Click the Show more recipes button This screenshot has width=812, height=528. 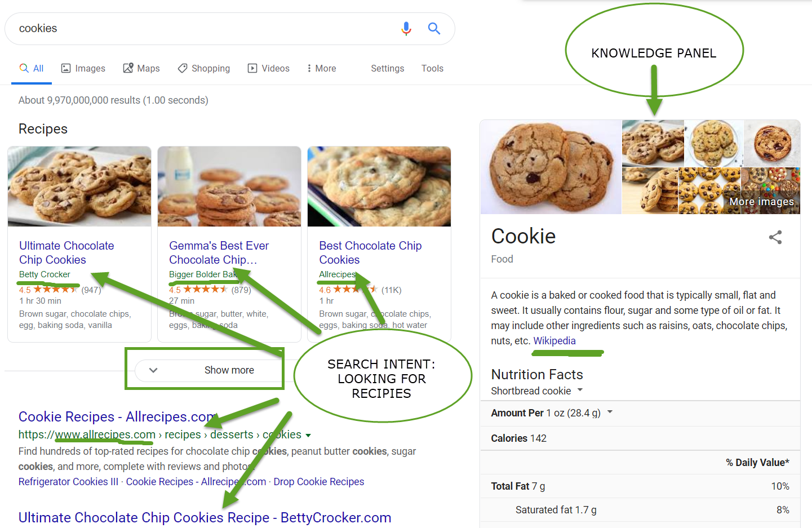click(x=229, y=370)
